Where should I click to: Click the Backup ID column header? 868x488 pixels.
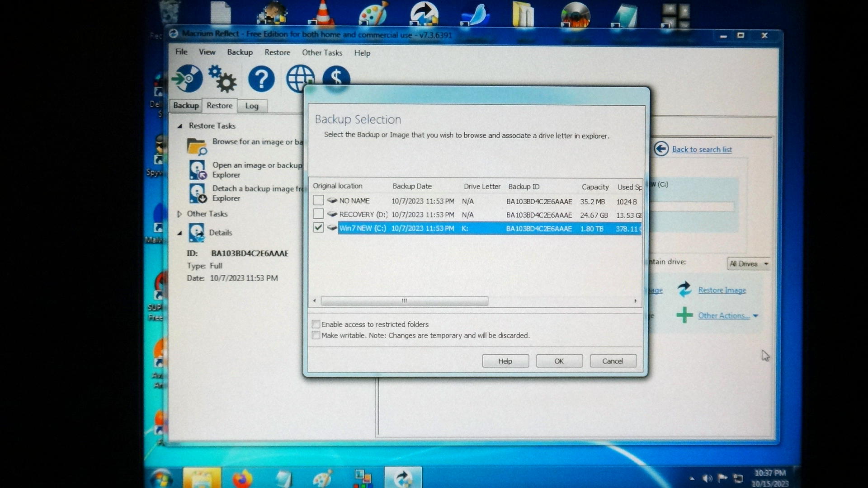(x=524, y=187)
